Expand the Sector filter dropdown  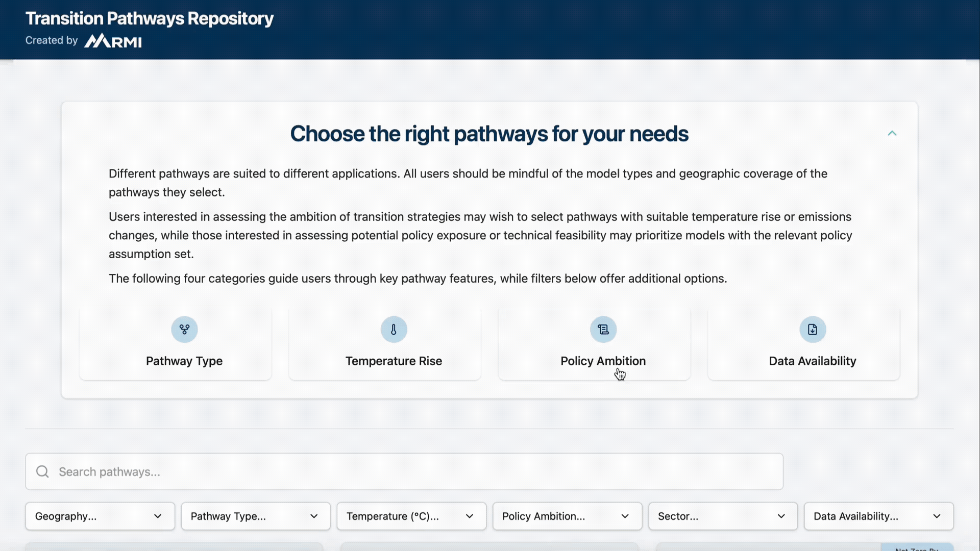tap(723, 516)
